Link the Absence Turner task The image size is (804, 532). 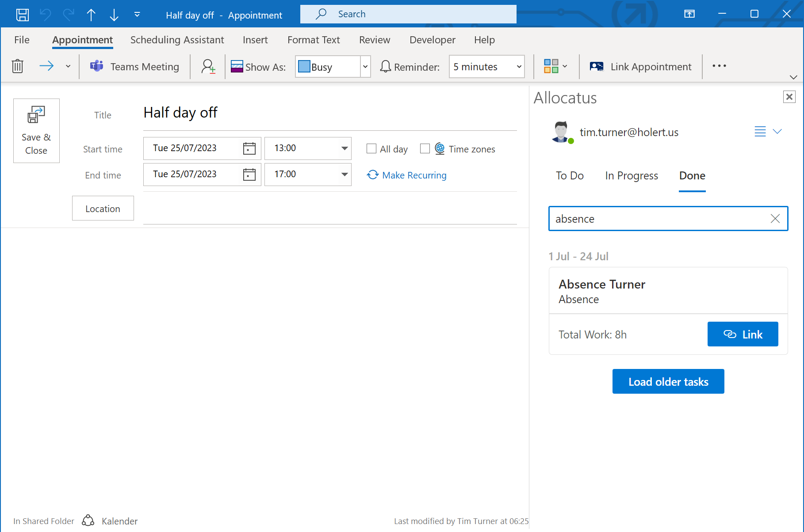743,334
